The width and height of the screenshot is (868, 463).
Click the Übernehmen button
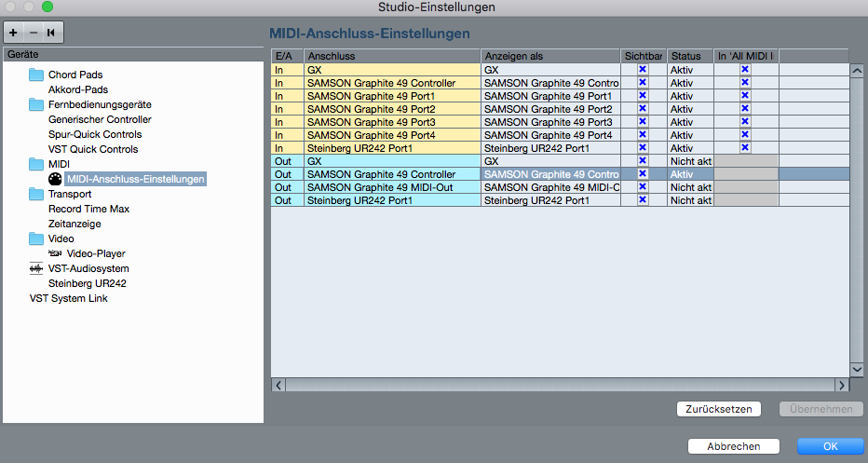821,409
